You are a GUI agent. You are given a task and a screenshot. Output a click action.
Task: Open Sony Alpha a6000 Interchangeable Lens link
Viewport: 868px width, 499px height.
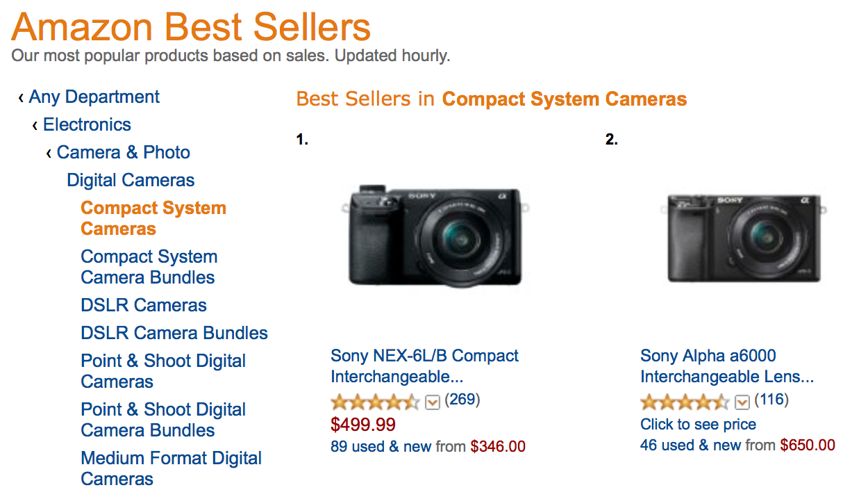point(726,366)
